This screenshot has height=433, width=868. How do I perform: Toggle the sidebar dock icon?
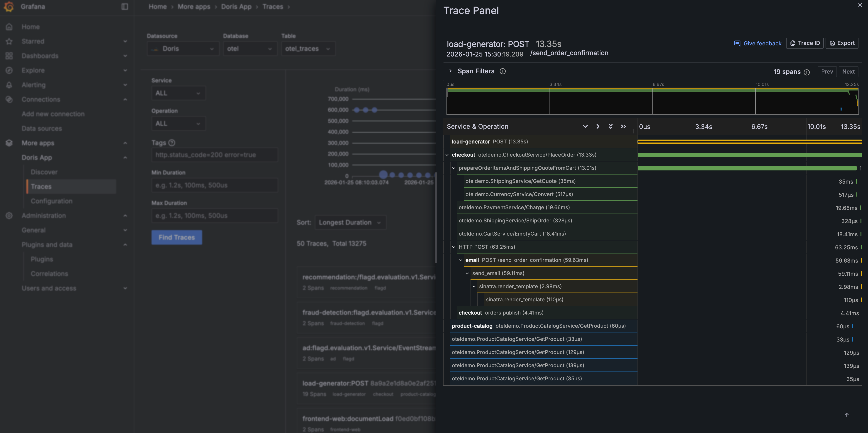125,6
